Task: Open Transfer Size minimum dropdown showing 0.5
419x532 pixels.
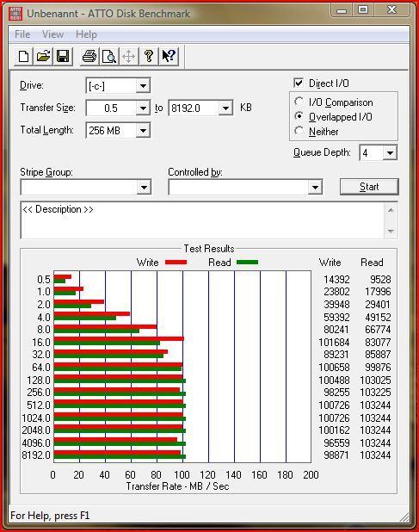Action: (x=143, y=108)
